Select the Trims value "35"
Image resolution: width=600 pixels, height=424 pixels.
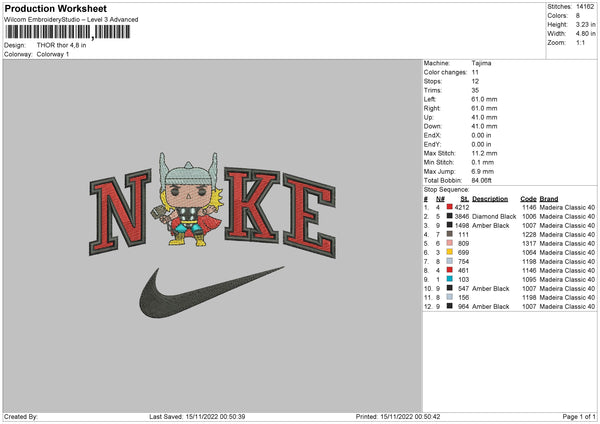[475, 90]
